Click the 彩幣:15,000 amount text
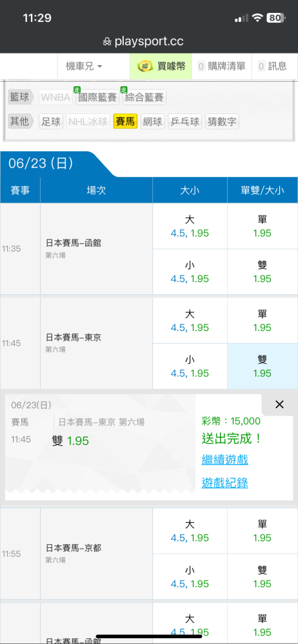The image size is (298, 644). coord(231,421)
